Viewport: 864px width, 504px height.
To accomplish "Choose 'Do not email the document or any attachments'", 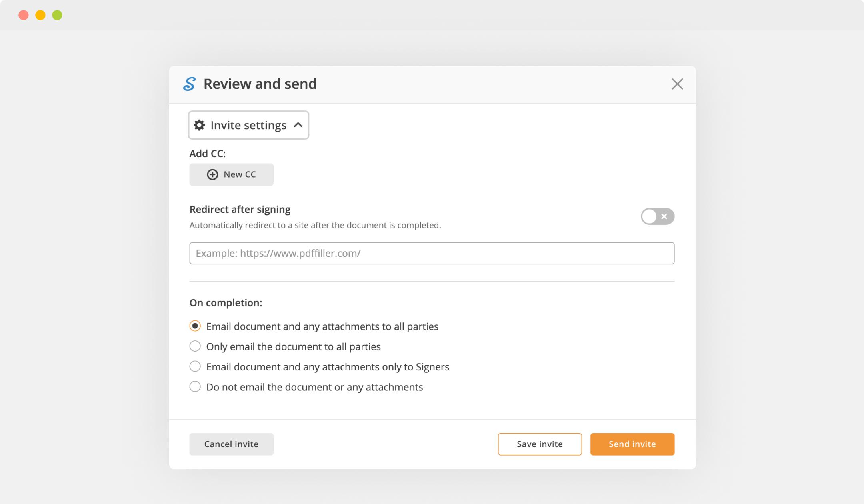I will click(x=195, y=386).
